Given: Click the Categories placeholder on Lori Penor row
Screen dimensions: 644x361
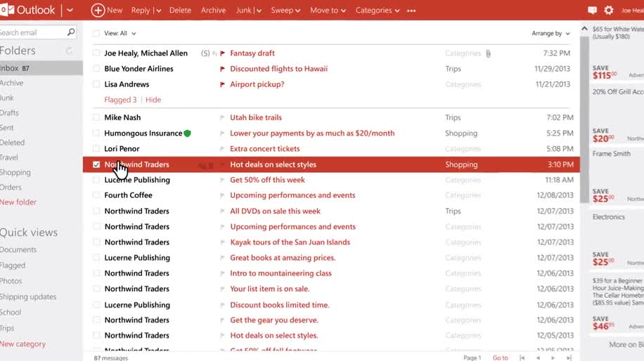Looking at the screenshot, I should [x=463, y=149].
